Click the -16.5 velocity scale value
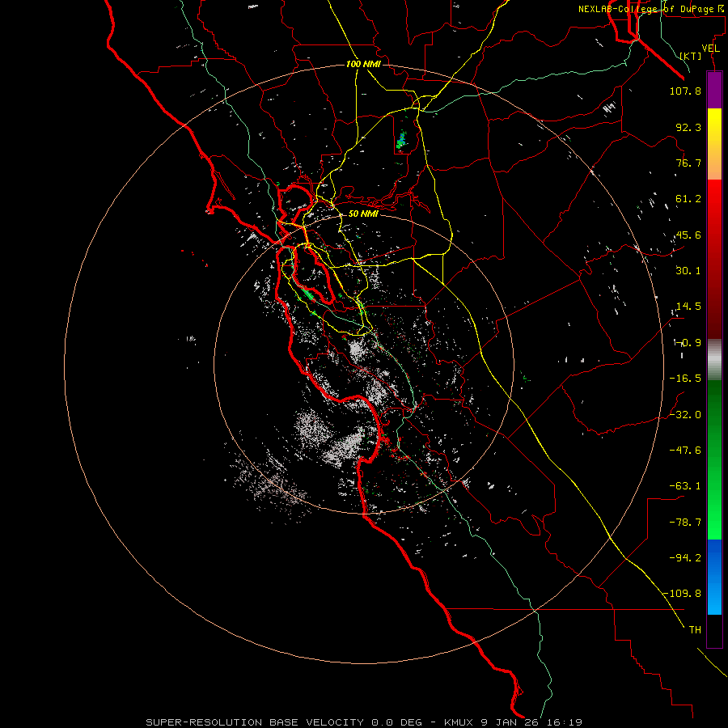Image resolution: width=728 pixels, height=728 pixels. coord(685,379)
